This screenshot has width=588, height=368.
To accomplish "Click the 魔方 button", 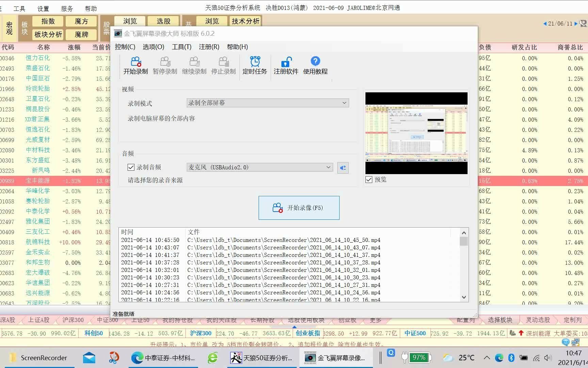I will 81,21.
